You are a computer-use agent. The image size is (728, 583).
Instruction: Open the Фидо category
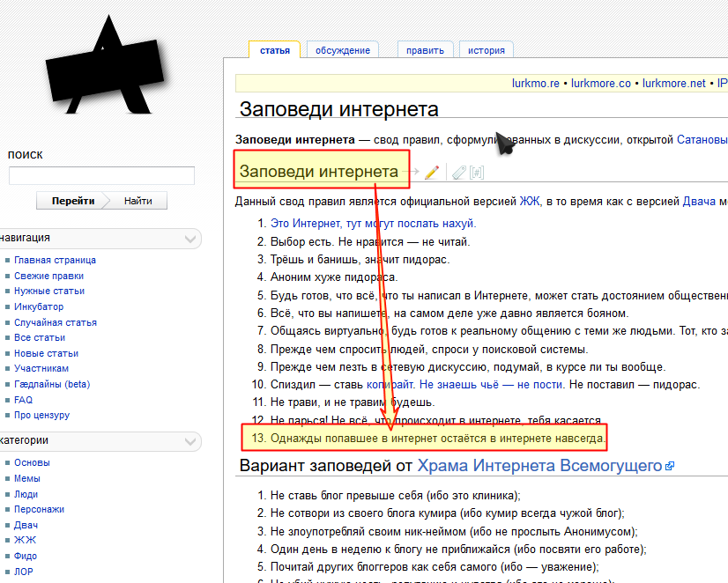26,556
